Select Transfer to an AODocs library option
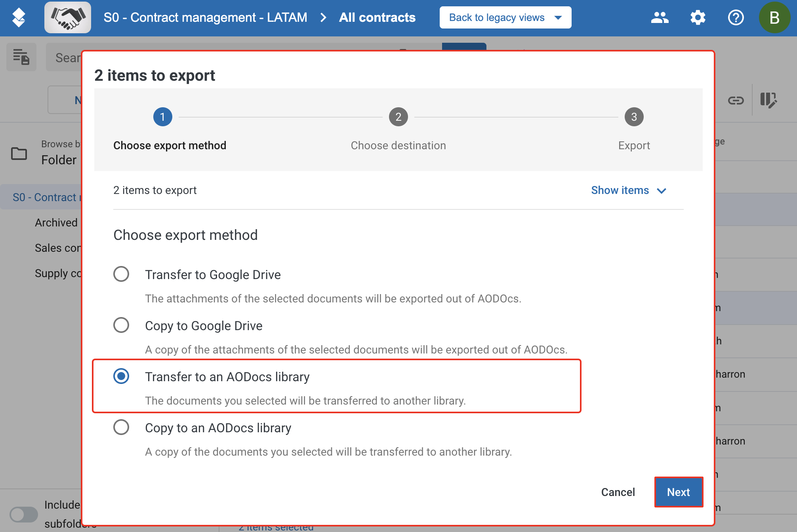Screen dimensions: 797x532 [x=121, y=376]
